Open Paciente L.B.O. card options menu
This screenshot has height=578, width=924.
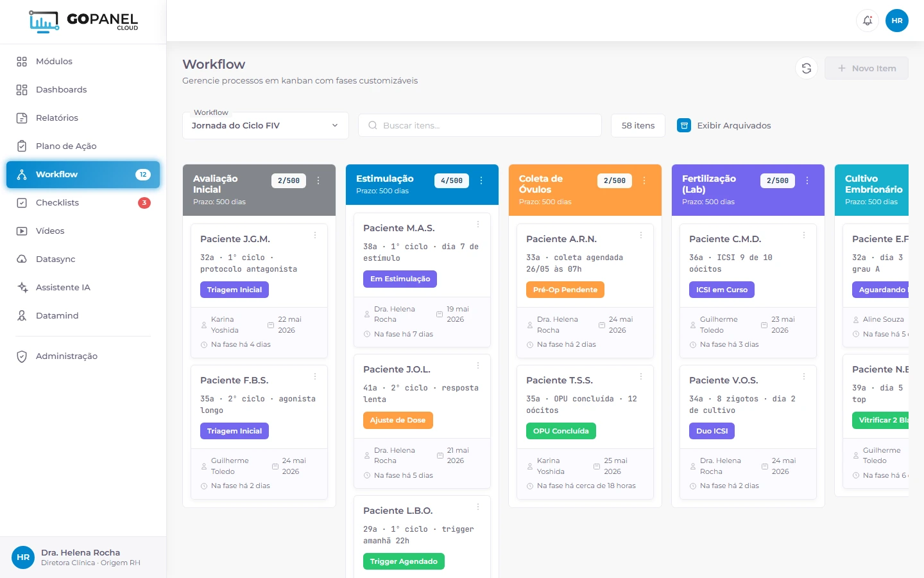(478, 507)
